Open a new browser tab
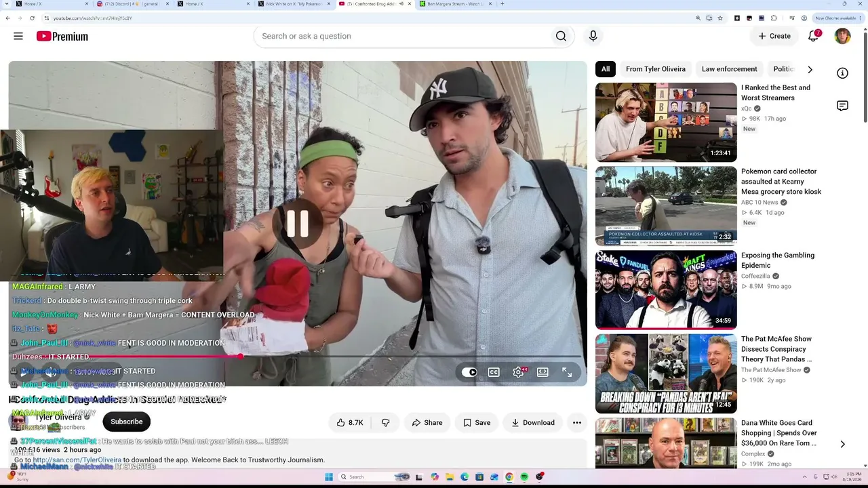 (x=502, y=4)
